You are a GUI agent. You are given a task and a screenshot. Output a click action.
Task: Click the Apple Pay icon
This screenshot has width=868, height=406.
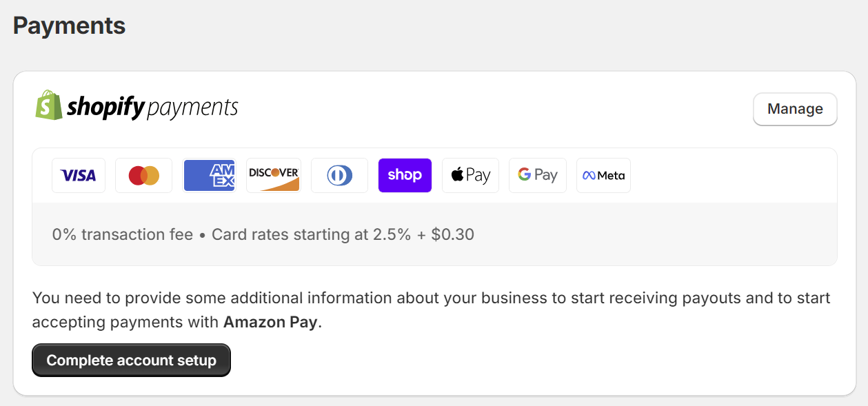(x=470, y=175)
